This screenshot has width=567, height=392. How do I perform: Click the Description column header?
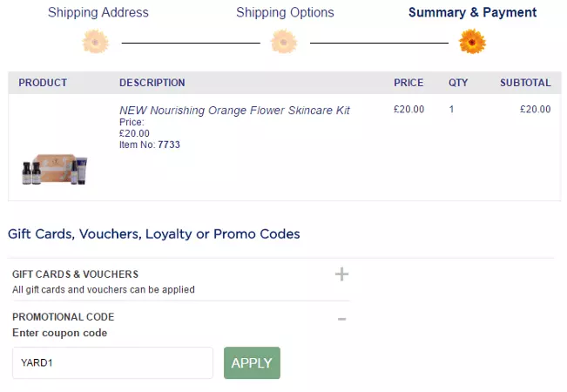coord(152,83)
